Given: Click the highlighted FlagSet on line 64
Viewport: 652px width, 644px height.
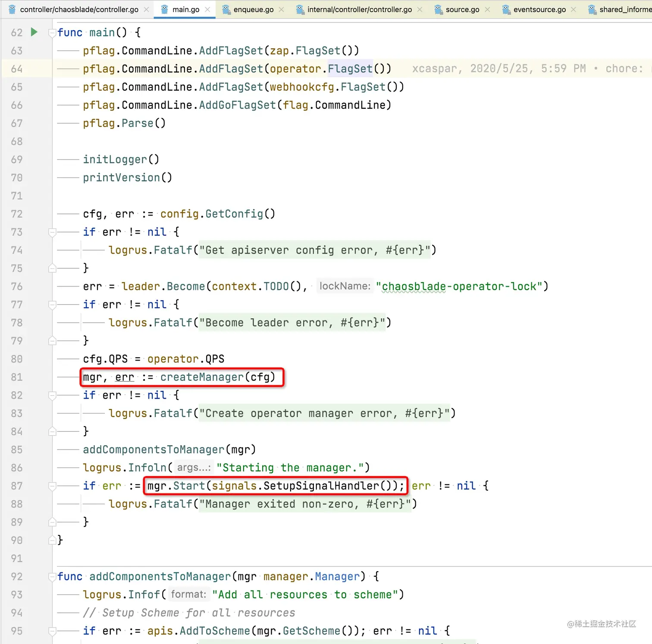Looking at the screenshot, I should (x=350, y=69).
